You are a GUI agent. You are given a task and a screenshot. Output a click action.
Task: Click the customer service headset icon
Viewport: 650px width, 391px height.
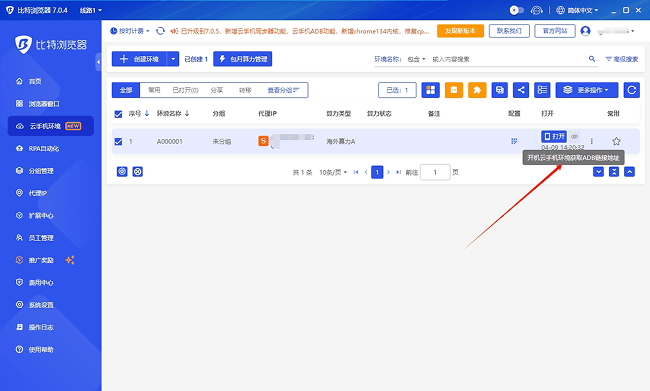pyautogui.click(x=537, y=10)
